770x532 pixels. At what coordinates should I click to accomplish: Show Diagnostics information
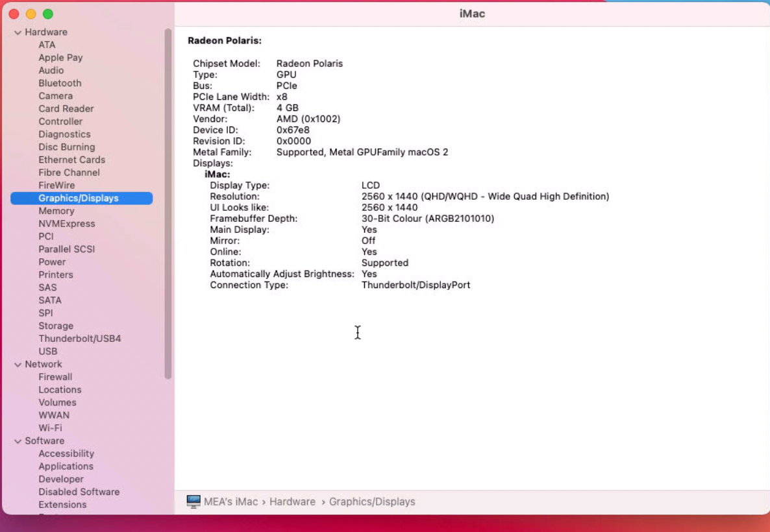[x=64, y=134]
